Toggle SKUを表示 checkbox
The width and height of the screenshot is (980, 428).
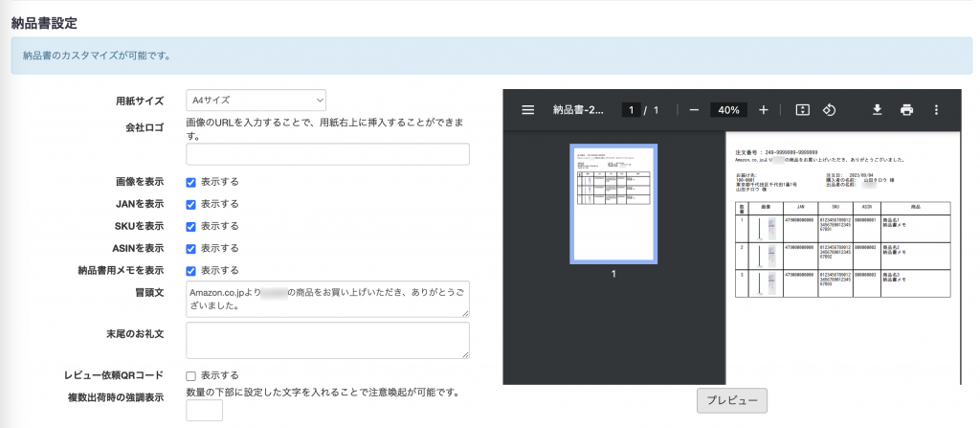point(191,227)
